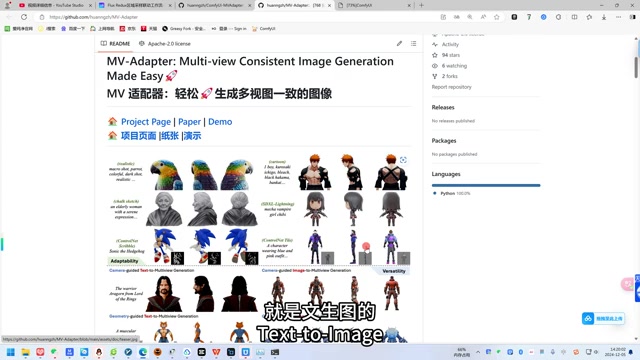Reload page with the refresh icon

pos(24,17)
